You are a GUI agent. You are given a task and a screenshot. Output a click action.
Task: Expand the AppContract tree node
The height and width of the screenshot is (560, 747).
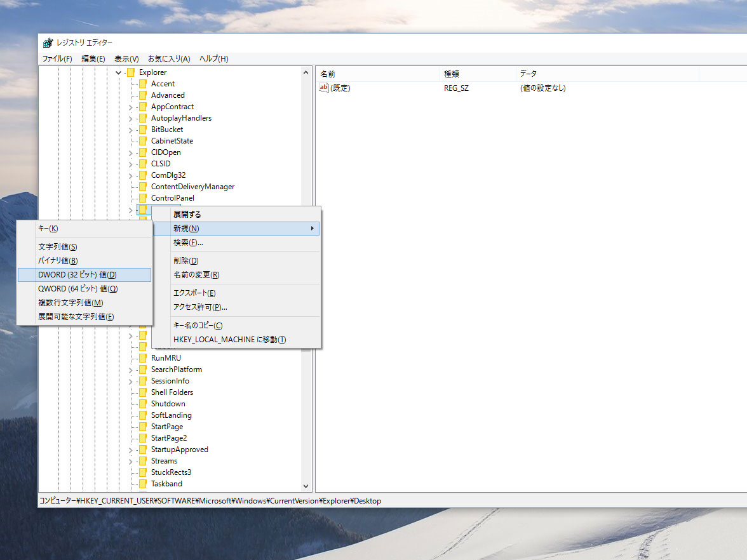tap(130, 107)
